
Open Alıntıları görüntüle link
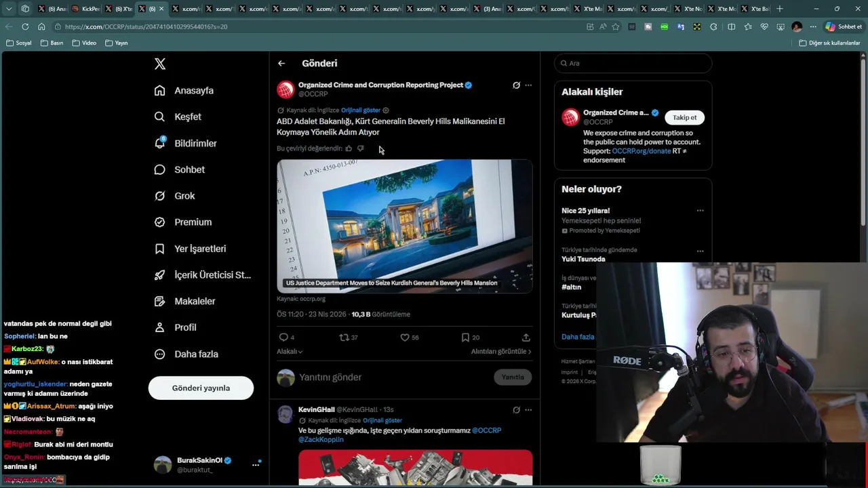[501, 351]
